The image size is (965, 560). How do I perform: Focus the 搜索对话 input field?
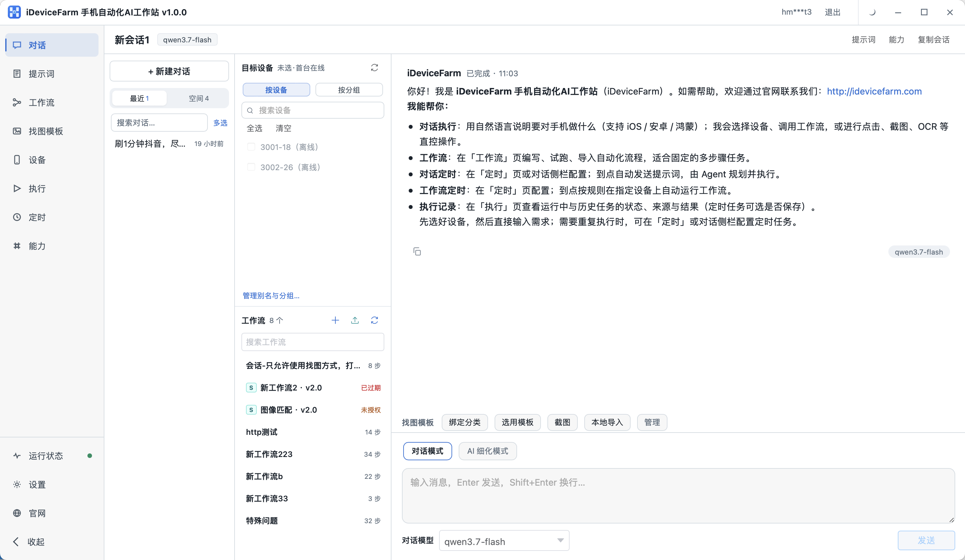(x=159, y=123)
